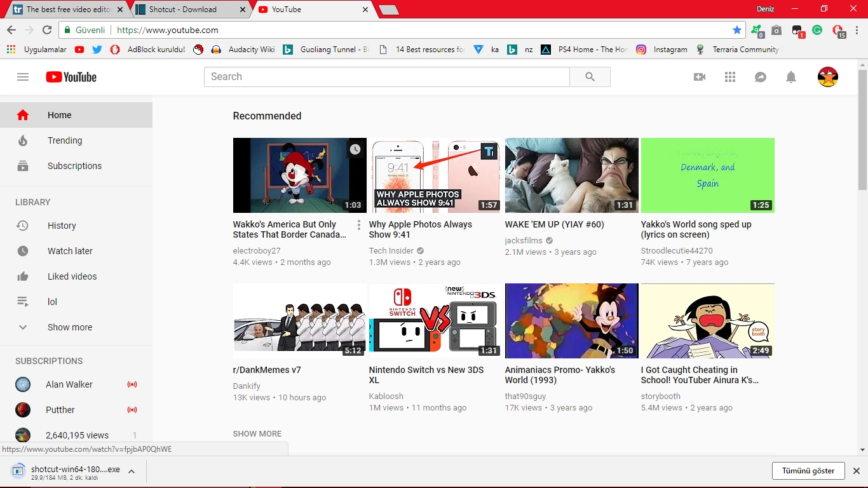Open AdBlock kuruldu! bookmark
868x488 pixels.
[x=147, y=50]
